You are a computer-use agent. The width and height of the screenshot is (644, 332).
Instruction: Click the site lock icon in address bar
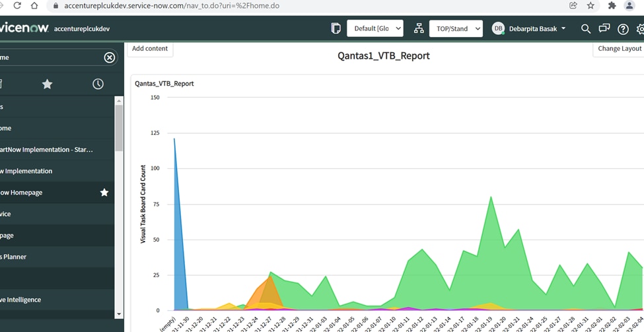coord(56,6)
